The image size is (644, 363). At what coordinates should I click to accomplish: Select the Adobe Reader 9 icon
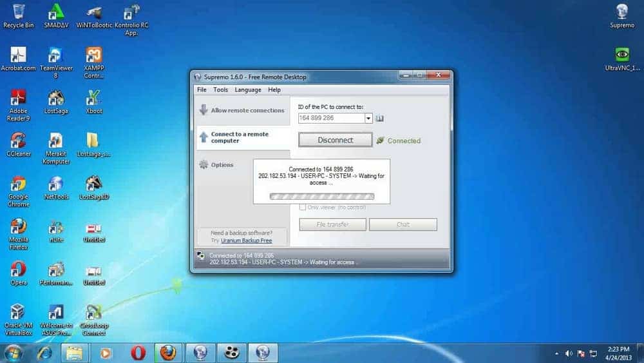19,106
